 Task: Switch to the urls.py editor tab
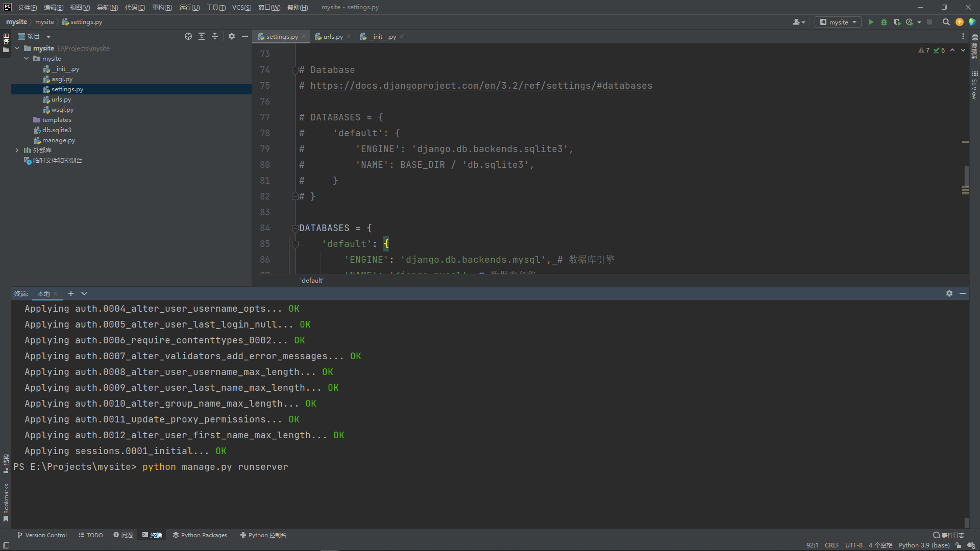click(x=332, y=36)
